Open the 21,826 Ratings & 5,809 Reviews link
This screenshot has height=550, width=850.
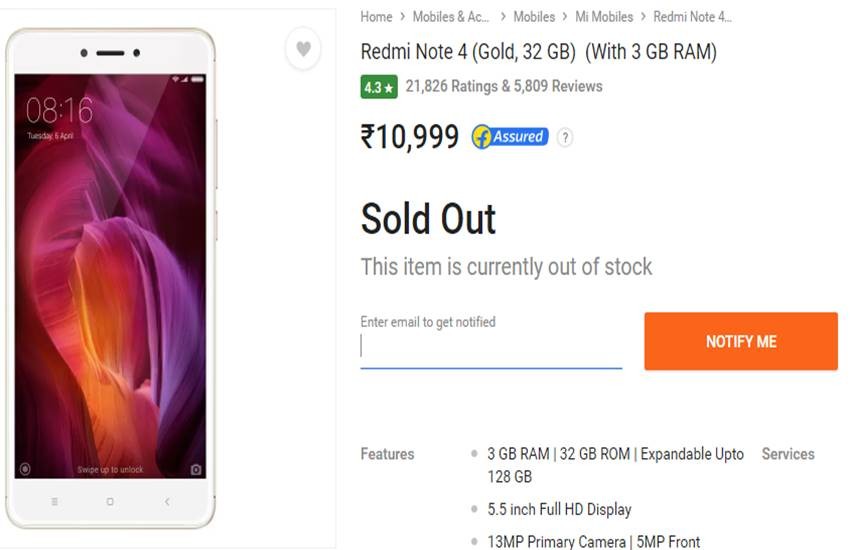(504, 87)
